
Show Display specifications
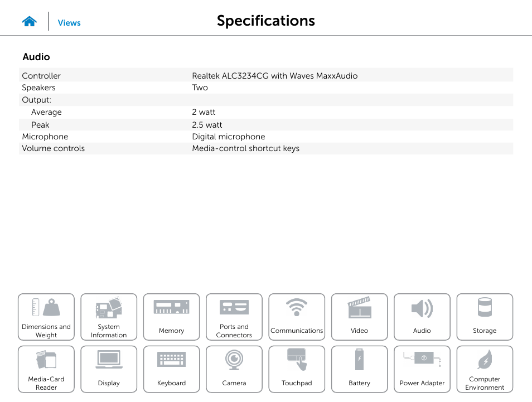109,369
